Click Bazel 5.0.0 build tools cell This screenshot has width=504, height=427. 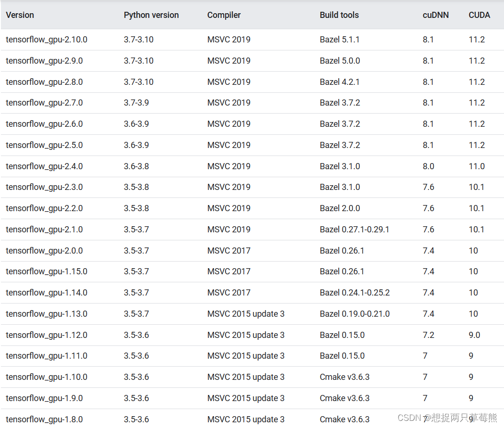coord(340,61)
